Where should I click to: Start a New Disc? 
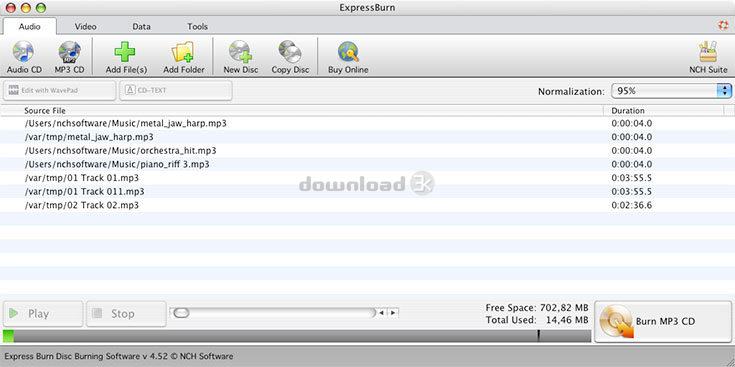click(241, 52)
